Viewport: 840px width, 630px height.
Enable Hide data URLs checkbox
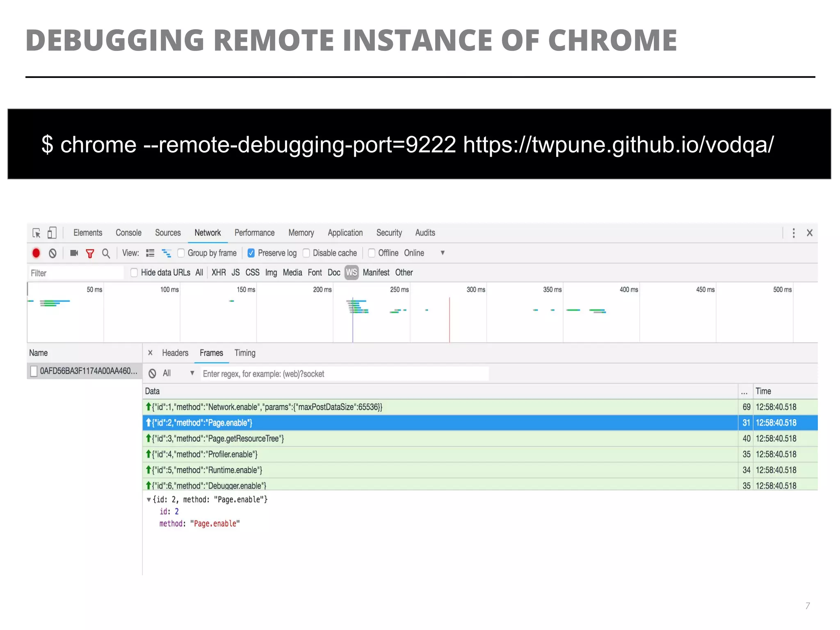pos(134,272)
